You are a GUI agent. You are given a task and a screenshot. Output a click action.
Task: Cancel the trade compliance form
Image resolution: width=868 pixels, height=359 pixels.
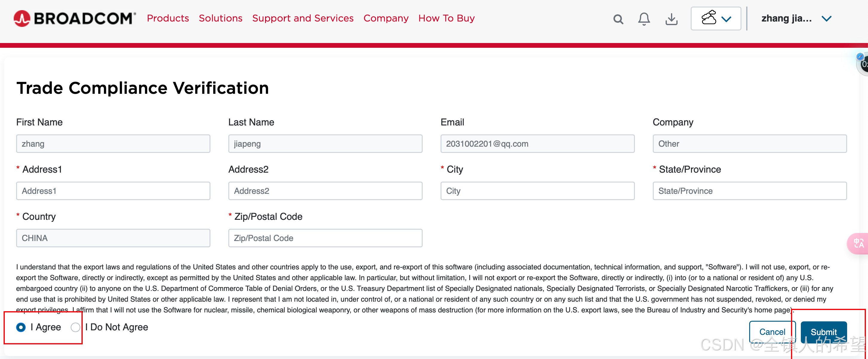click(772, 332)
